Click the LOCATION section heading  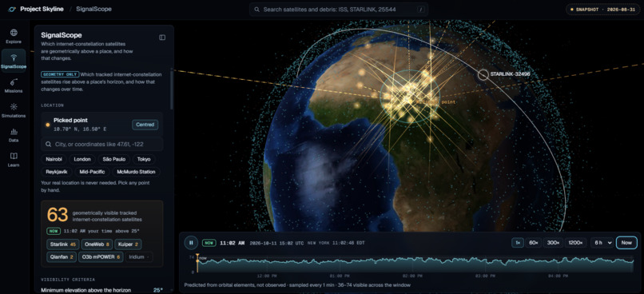[52, 105]
